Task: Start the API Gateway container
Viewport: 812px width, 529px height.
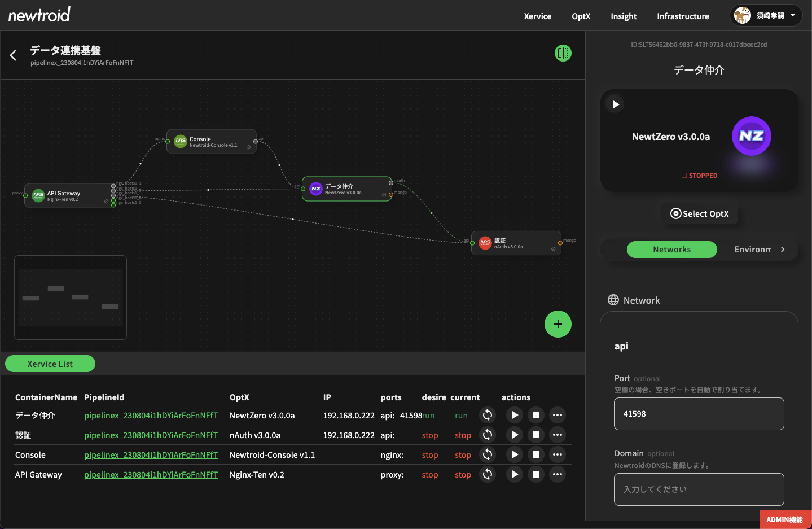Action: point(515,474)
